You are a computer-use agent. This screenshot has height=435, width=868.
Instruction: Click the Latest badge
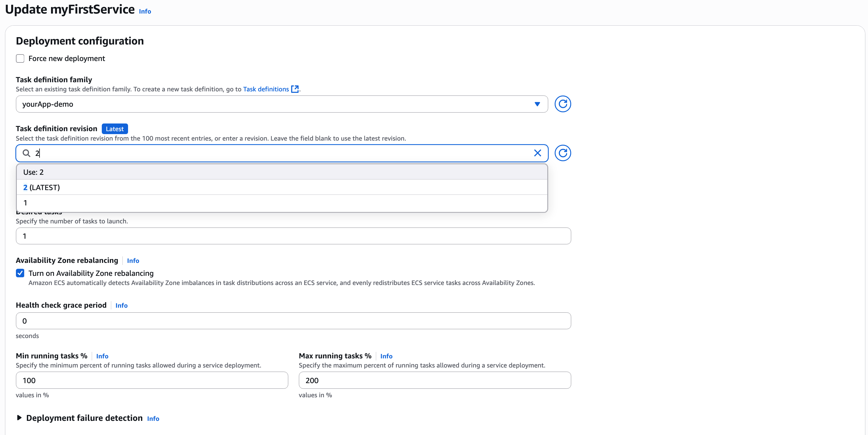pos(114,129)
